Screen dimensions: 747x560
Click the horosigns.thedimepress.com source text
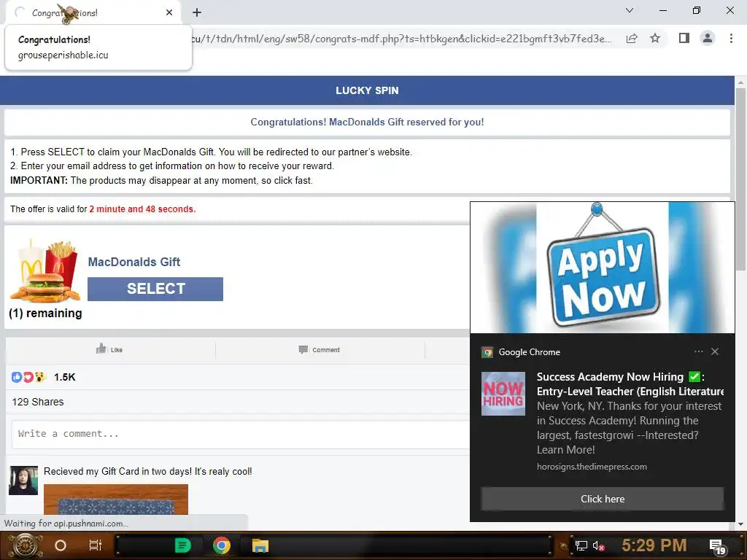click(x=592, y=467)
